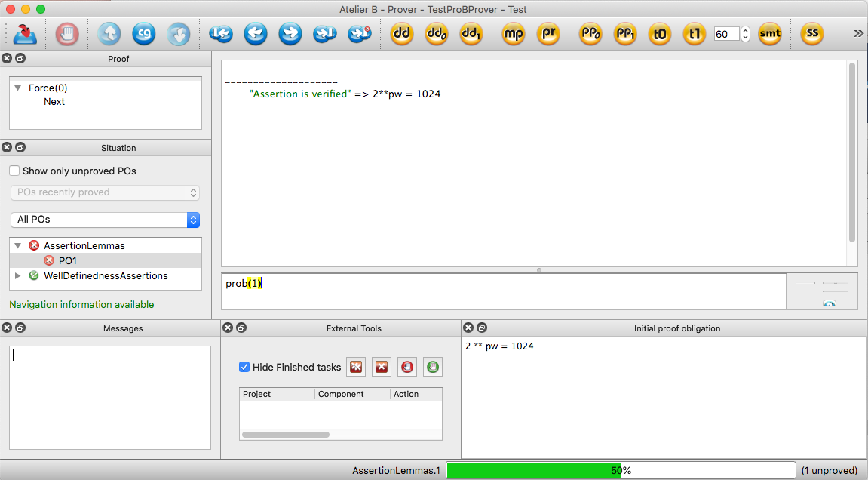The image size is (868, 480).
Task: Show more toolbar items via overflow chevron
Action: click(858, 34)
